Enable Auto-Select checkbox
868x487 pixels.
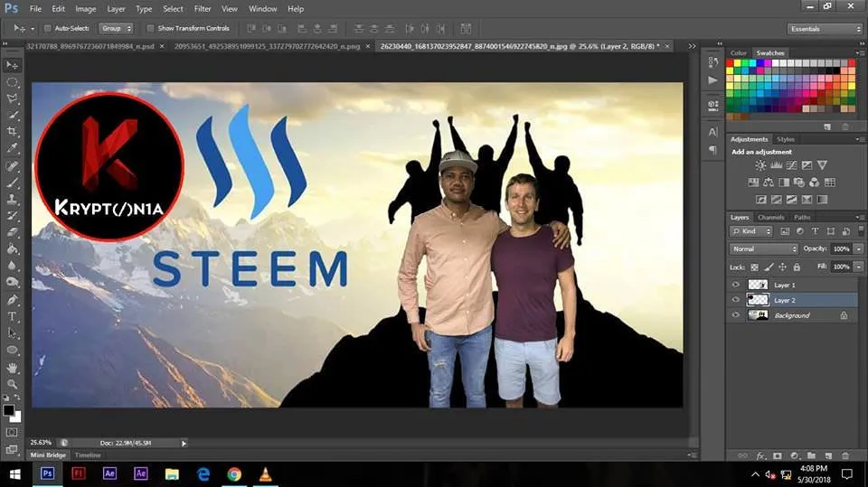tap(48, 28)
